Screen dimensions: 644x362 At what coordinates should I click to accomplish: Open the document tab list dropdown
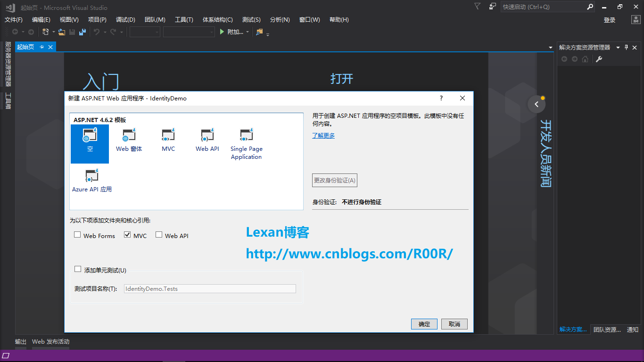(551, 48)
